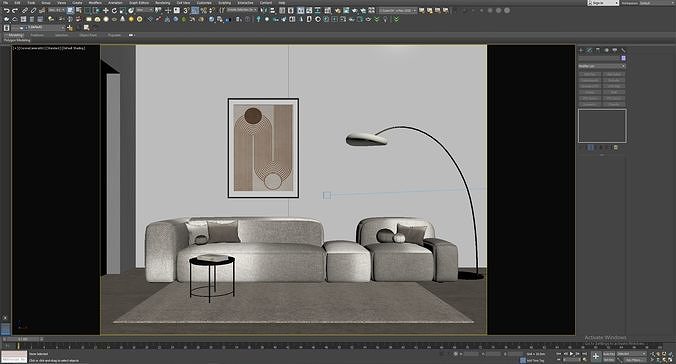This screenshot has height=364, width=676.
Task: Activate the Select and Rotate tool
Action: [114, 10]
